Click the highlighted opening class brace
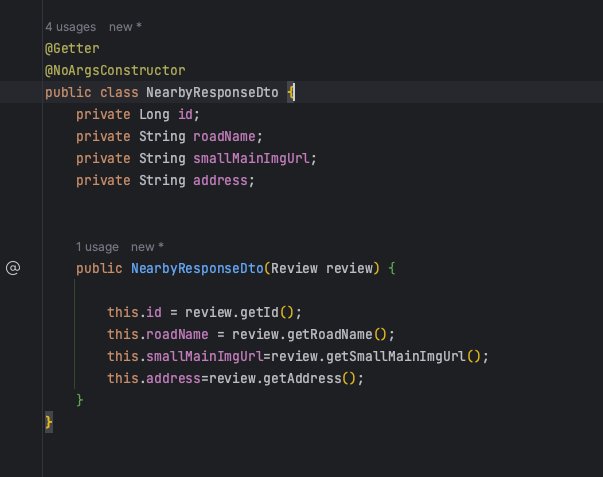The height and width of the screenshot is (477, 603). click(x=291, y=92)
